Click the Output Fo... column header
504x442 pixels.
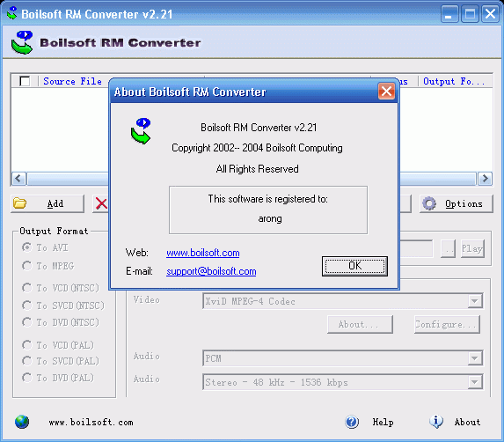[x=455, y=81]
